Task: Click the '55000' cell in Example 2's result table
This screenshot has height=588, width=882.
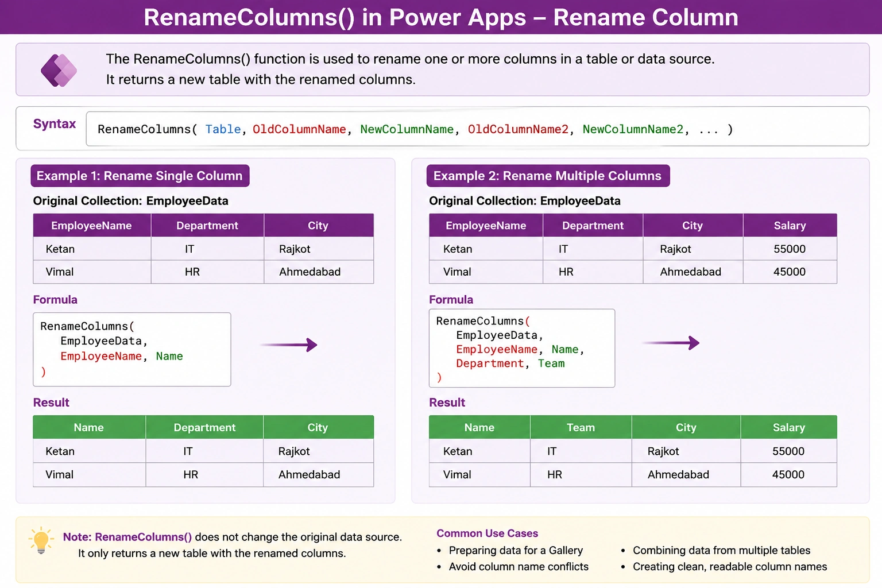Action: click(789, 451)
